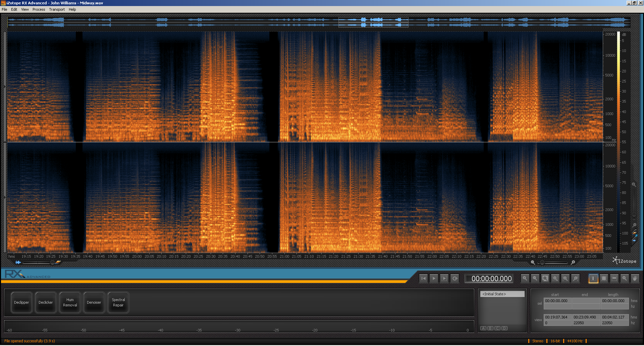Click the selection end time field
This screenshot has height=346, width=644.
(586, 301)
